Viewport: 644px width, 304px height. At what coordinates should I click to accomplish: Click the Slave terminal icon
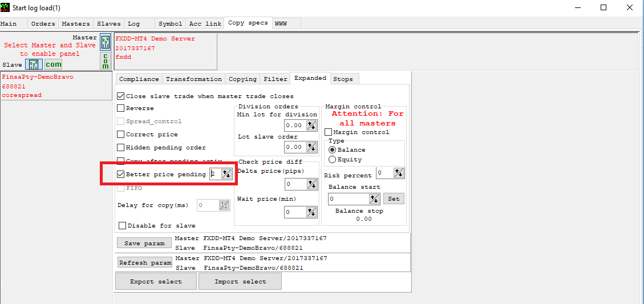[34, 64]
